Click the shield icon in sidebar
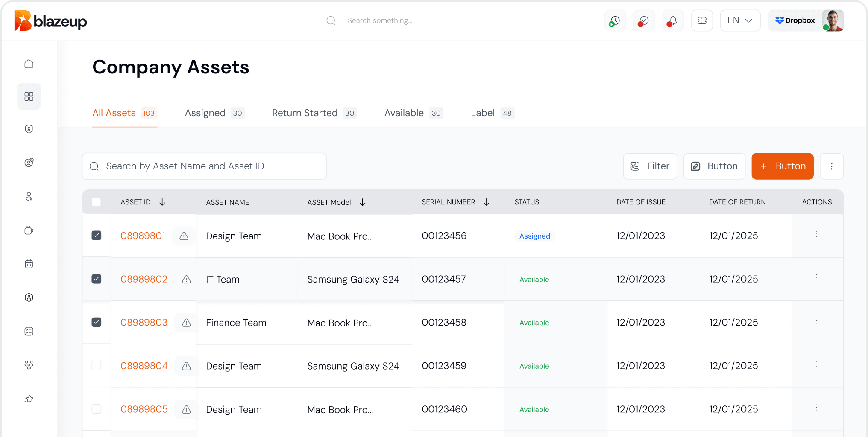 (x=29, y=129)
